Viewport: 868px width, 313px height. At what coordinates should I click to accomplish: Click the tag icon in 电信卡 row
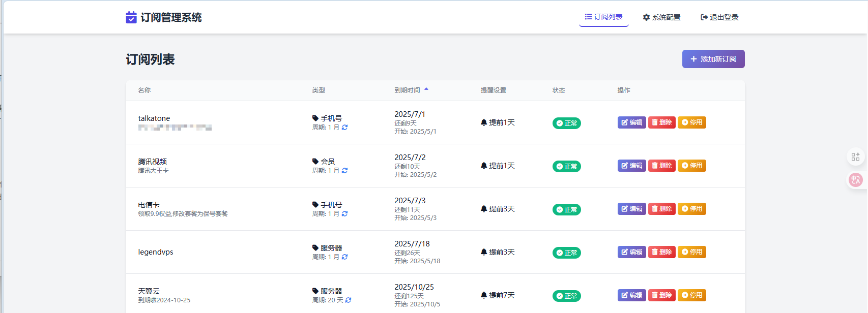click(x=315, y=205)
